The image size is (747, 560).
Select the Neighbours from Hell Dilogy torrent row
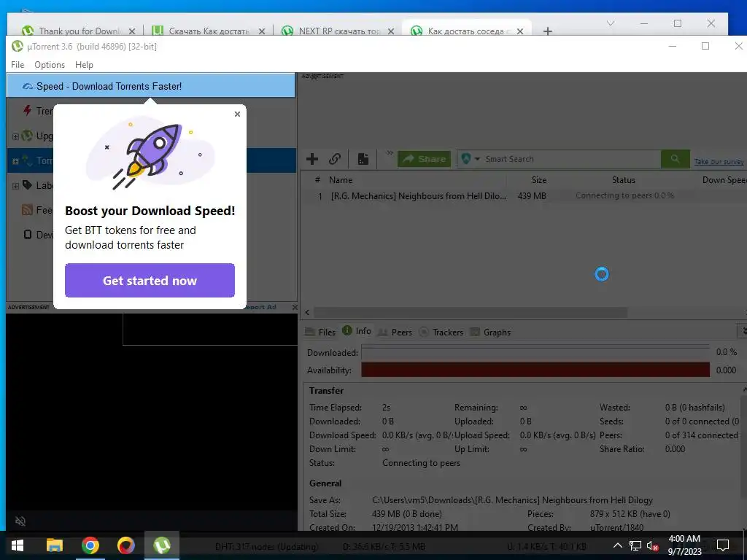tap(524, 195)
